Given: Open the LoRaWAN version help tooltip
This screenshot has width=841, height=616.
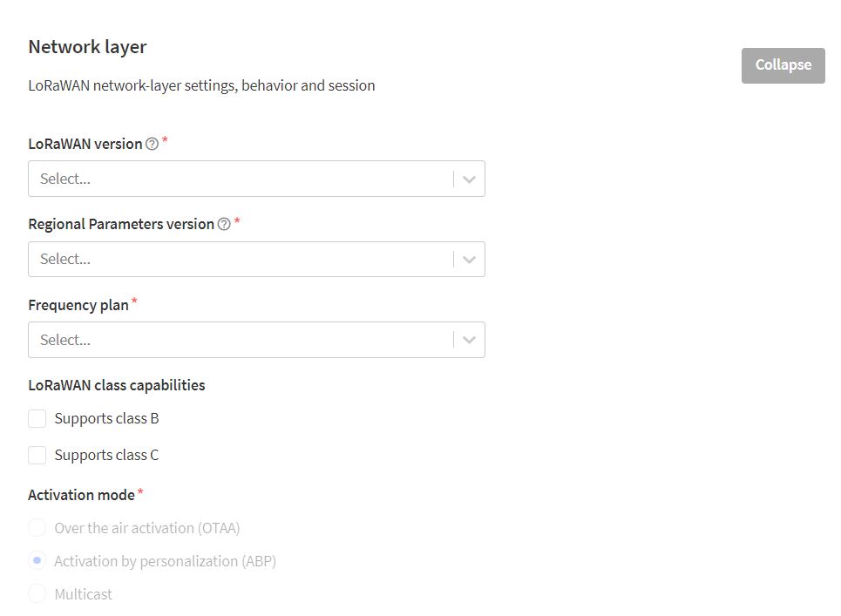Looking at the screenshot, I should [x=150, y=144].
